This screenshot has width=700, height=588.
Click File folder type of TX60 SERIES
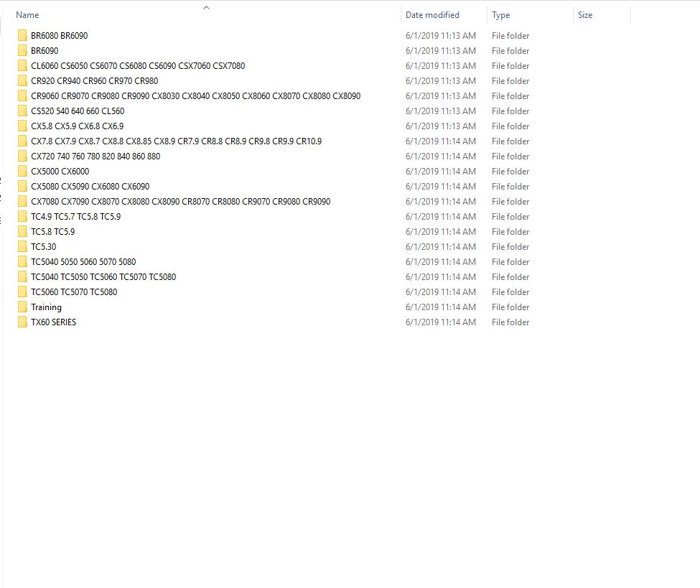coord(510,322)
